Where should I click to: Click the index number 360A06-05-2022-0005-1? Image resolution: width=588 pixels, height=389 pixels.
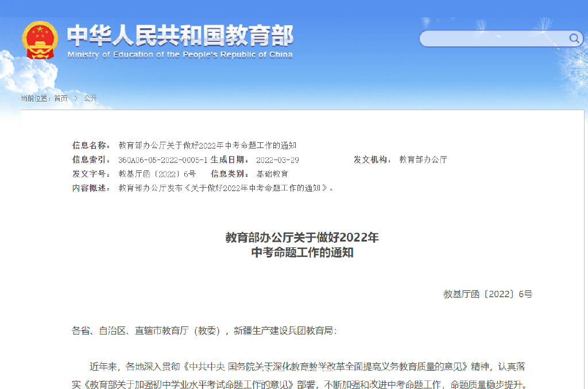(x=163, y=160)
